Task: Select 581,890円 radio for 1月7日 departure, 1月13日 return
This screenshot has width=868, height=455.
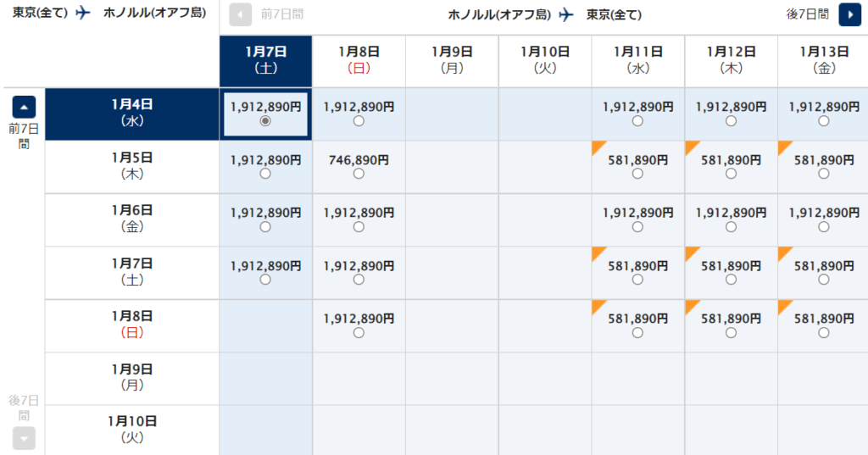Action: tap(824, 280)
